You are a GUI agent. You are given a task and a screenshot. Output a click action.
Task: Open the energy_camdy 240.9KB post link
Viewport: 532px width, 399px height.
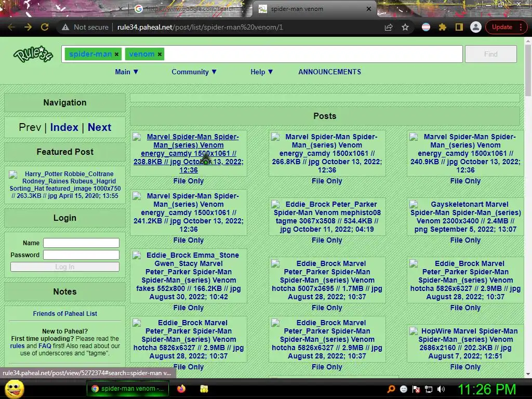pyautogui.click(x=465, y=153)
